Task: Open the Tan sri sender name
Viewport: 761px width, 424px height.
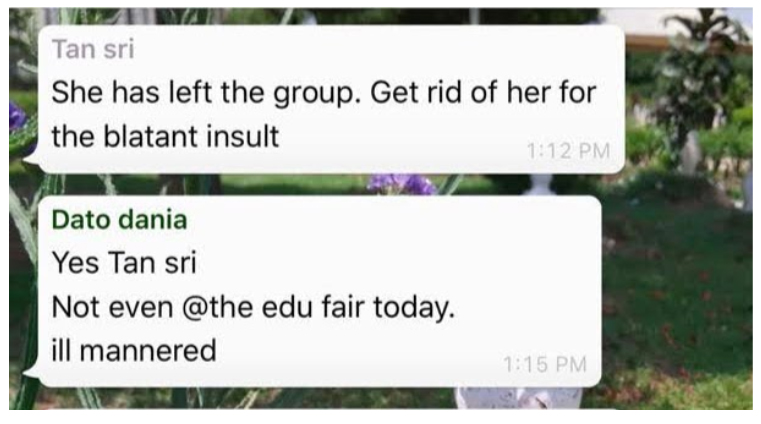Action: click(93, 49)
